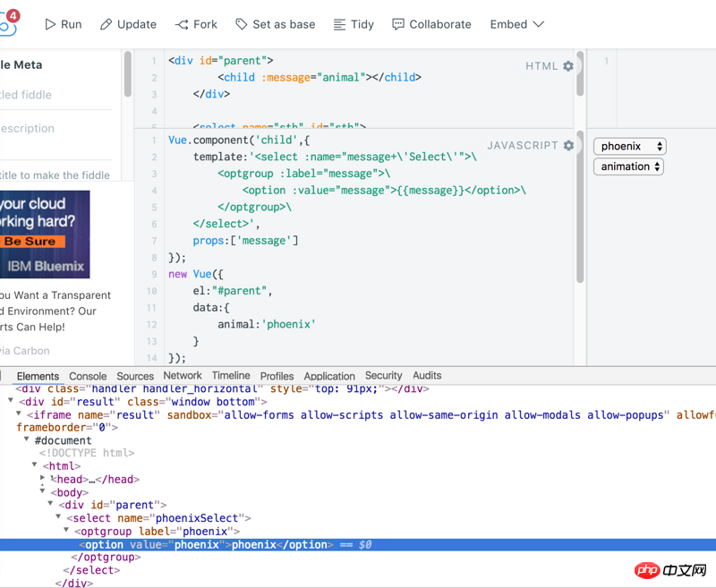This screenshot has width=716, height=588.
Task: Click the Fork button label
Action: tap(205, 24)
